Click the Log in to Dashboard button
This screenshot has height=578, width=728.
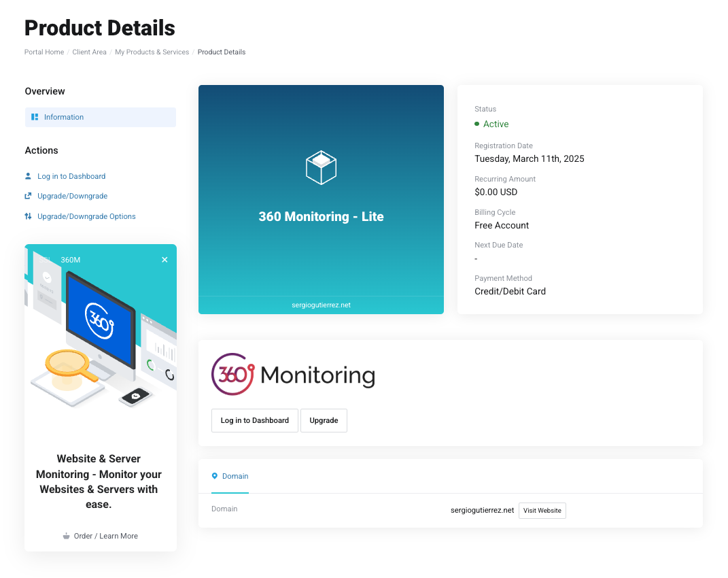click(254, 420)
